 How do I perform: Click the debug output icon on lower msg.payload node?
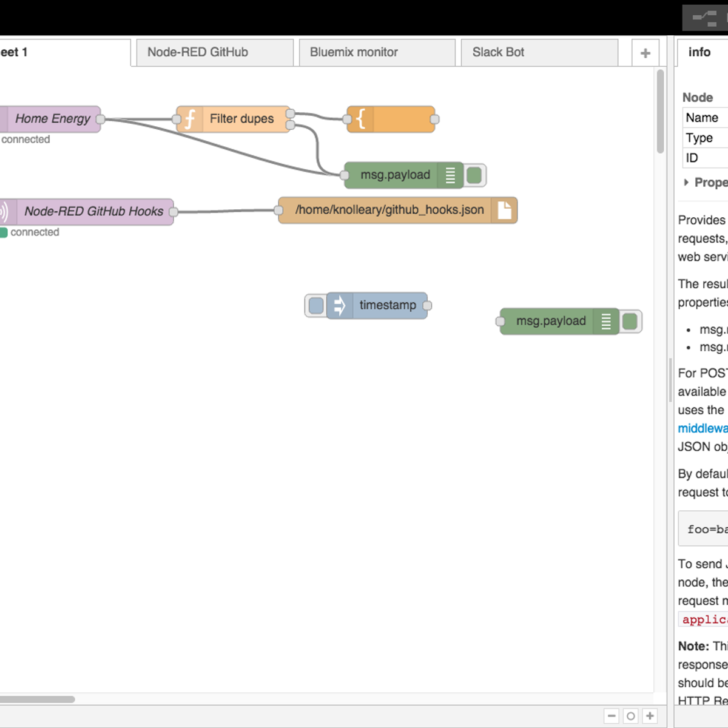[607, 321]
